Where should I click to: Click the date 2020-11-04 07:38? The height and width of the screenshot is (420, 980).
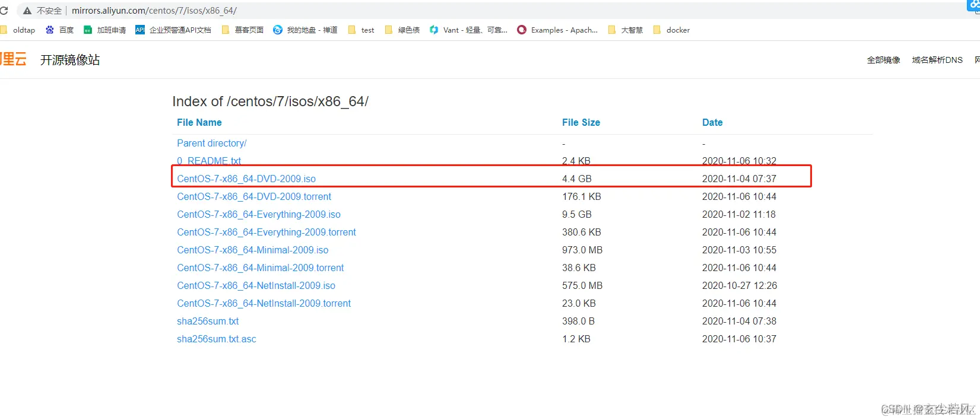tap(739, 321)
